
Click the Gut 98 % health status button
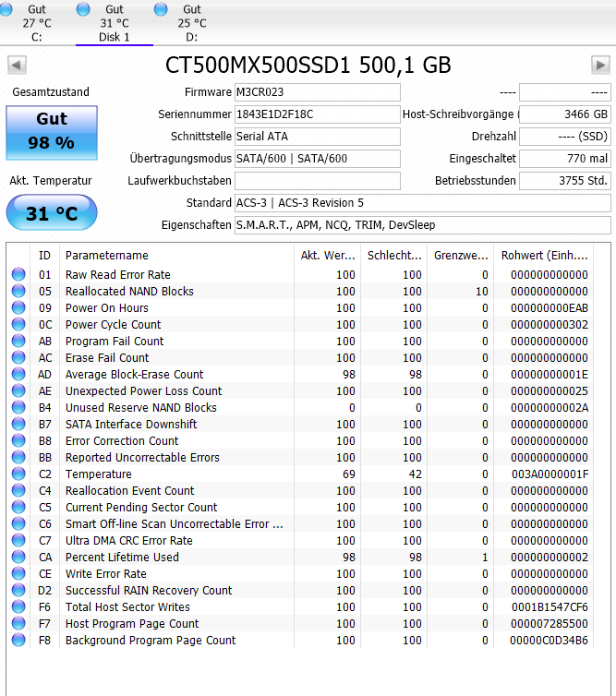(52, 132)
